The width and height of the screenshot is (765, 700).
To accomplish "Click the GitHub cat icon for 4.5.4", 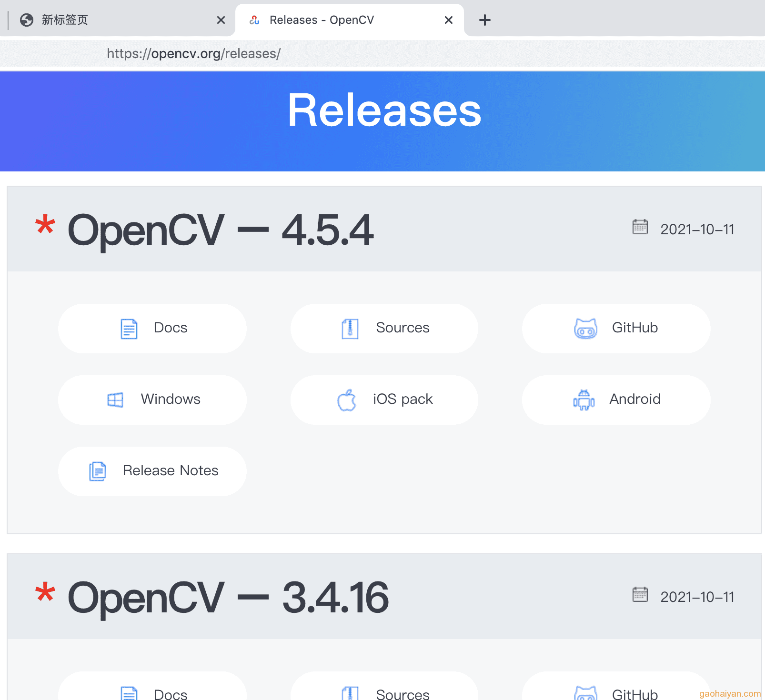I will (586, 329).
